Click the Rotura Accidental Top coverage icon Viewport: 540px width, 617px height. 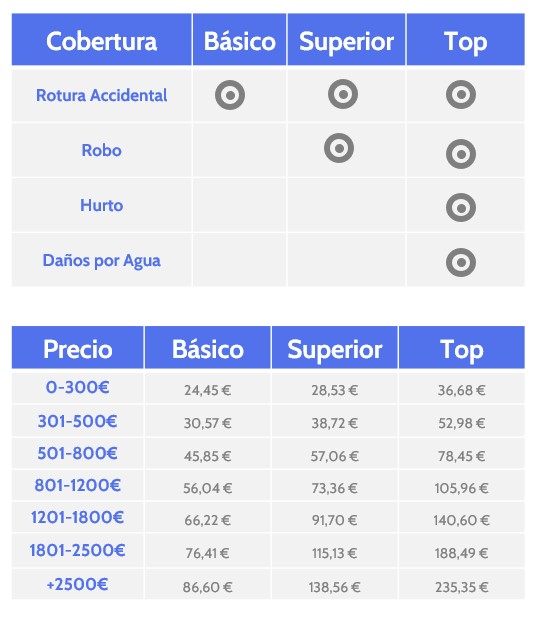461,94
